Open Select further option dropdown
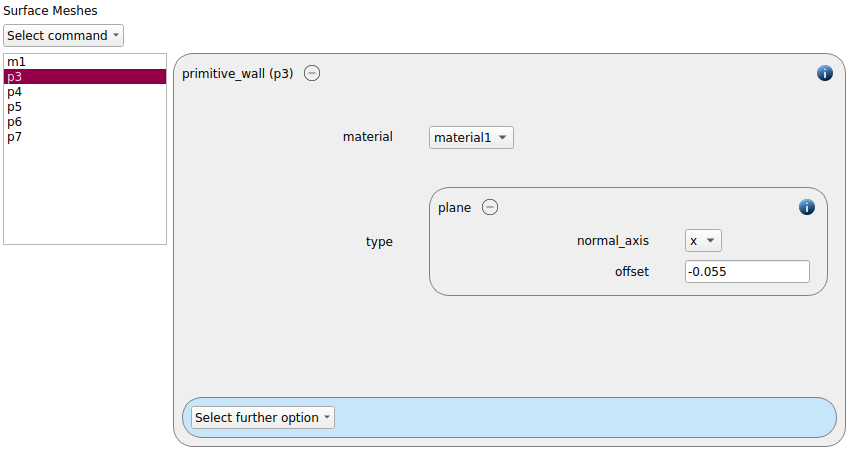The height and width of the screenshot is (449, 850). pyautogui.click(x=263, y=418)
